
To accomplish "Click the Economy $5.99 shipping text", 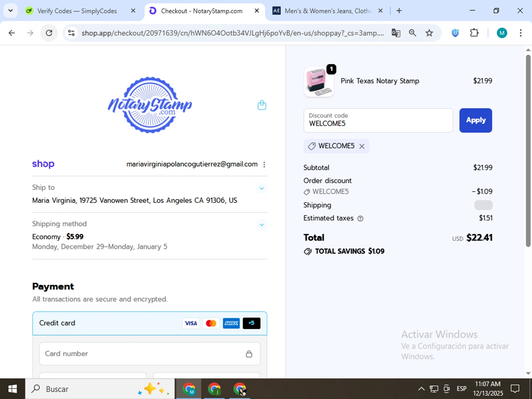I will (58, 237).
